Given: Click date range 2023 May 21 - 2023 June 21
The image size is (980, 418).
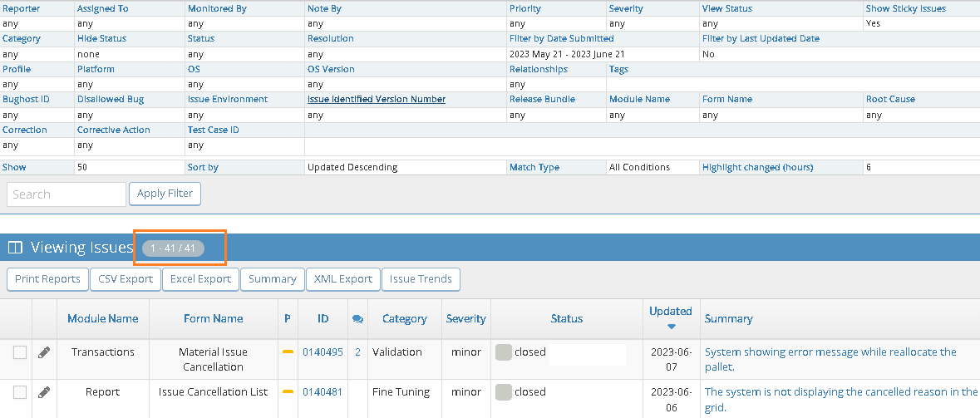Looking at the screenshot, I should pos(567,54).
